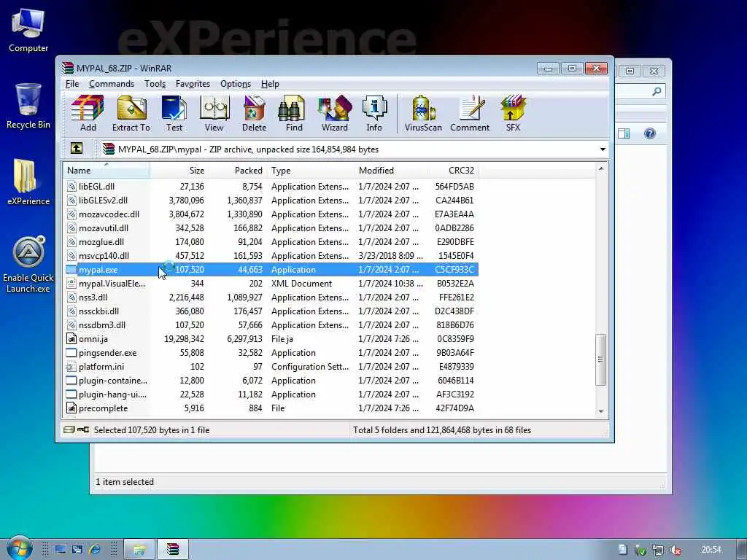Expand the archive path dropdown

click(x=602, y=149)
